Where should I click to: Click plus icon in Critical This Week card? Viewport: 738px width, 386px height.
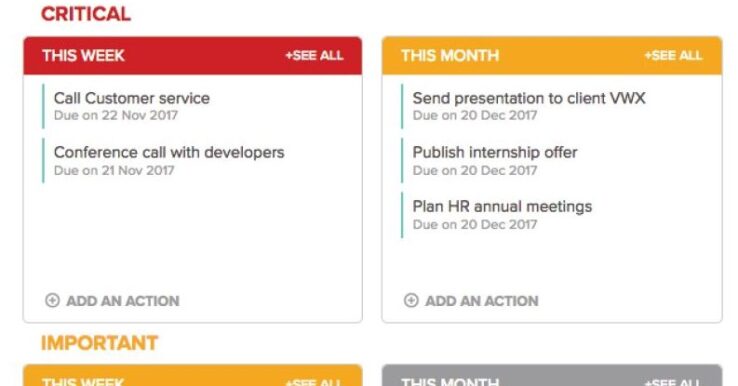[52, 300]
